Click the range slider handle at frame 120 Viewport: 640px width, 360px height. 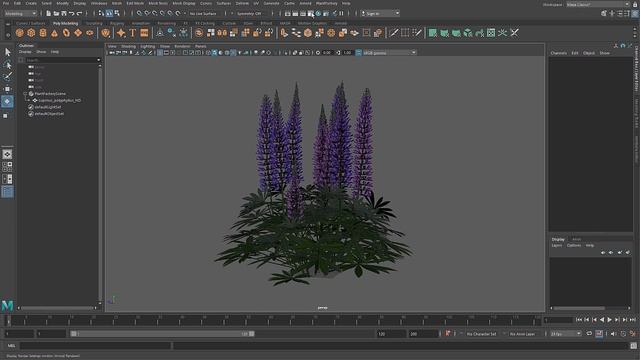[252, 333]
